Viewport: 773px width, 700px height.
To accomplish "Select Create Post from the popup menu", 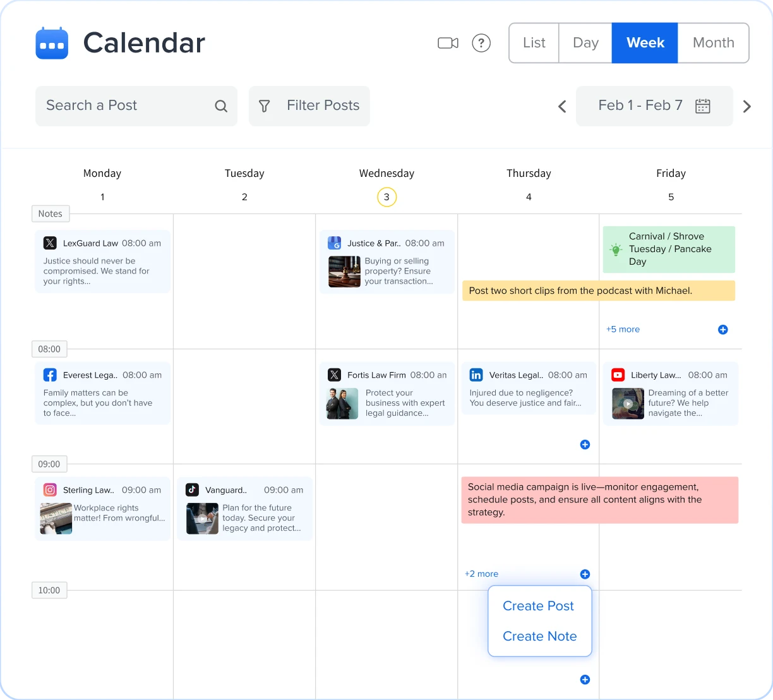I will (538, 605).
